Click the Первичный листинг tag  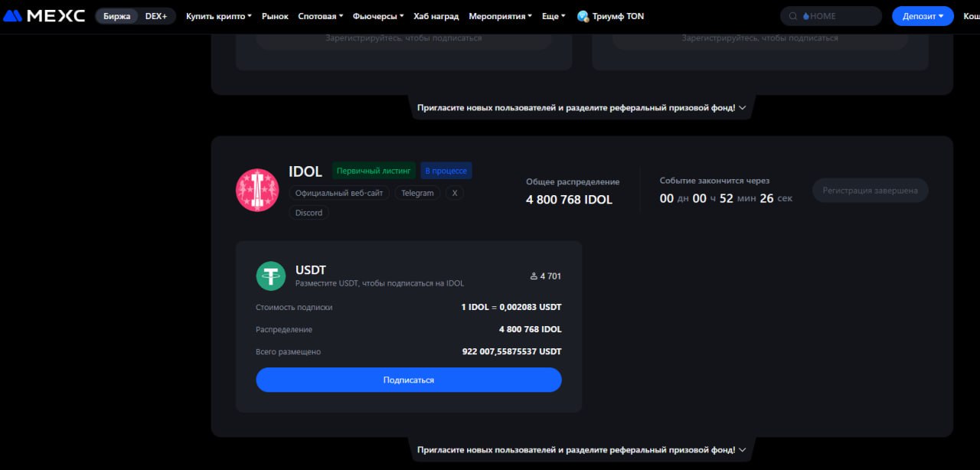coord(374,171)
